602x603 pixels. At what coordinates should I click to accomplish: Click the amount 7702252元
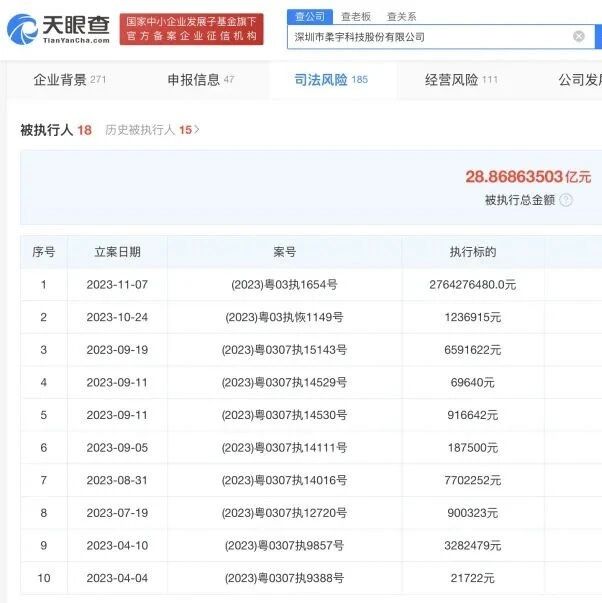[x=473, y=480]
